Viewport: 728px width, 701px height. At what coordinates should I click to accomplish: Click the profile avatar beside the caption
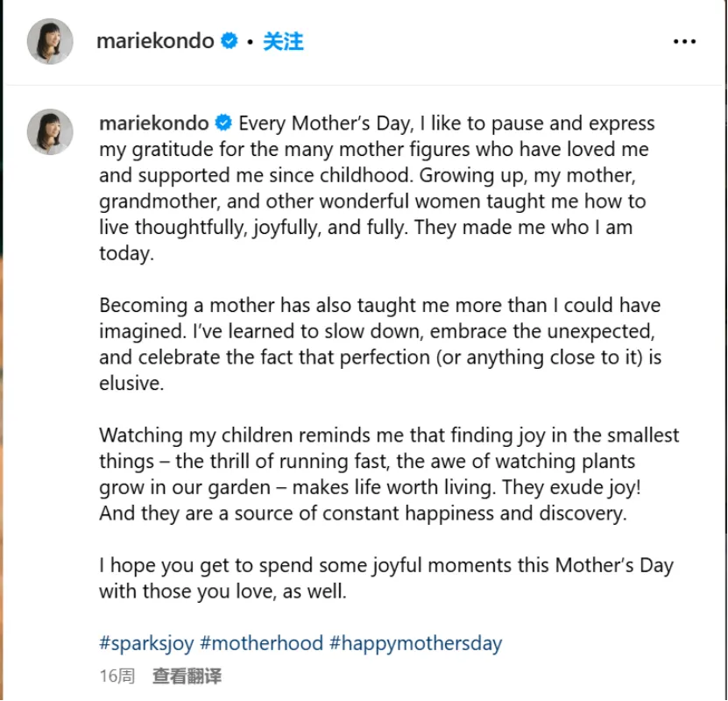[50, 132]
